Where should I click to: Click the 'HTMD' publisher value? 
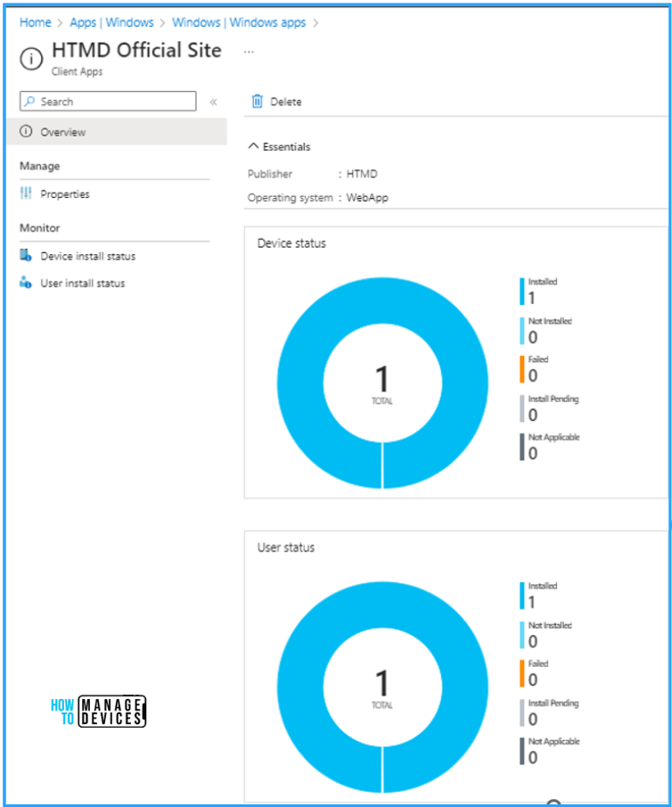362,174
